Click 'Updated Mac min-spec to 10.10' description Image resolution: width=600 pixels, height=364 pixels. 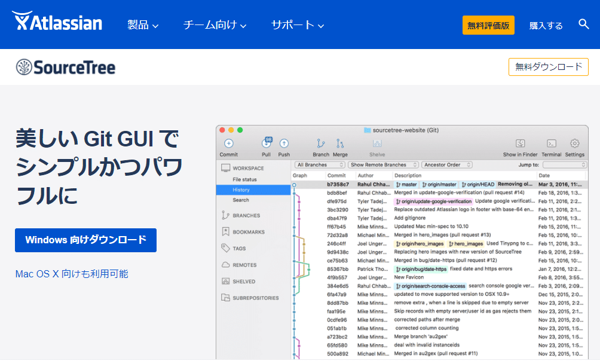[x=431, y=227]
